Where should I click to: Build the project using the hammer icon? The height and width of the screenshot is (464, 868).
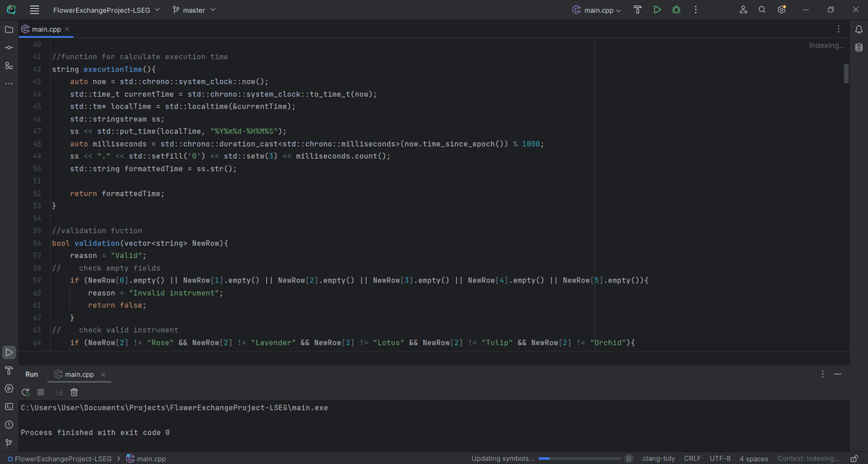click(x=637, y=9)
